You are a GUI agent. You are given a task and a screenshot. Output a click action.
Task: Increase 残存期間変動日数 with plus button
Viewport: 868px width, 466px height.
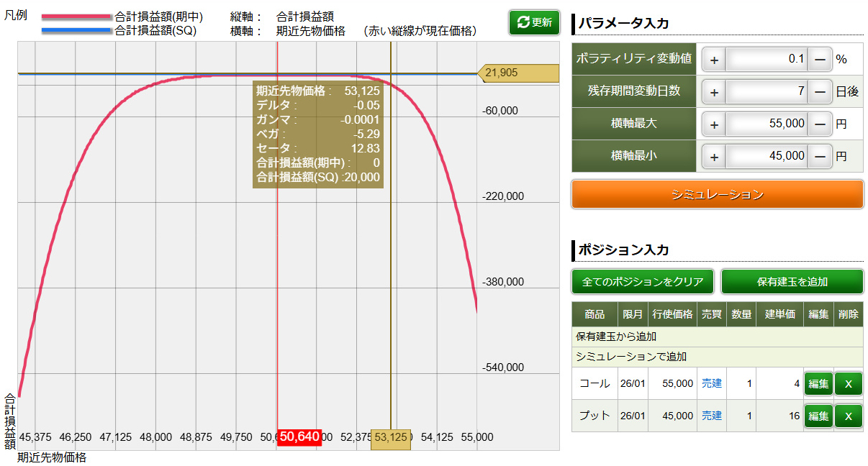coord(714,91)
